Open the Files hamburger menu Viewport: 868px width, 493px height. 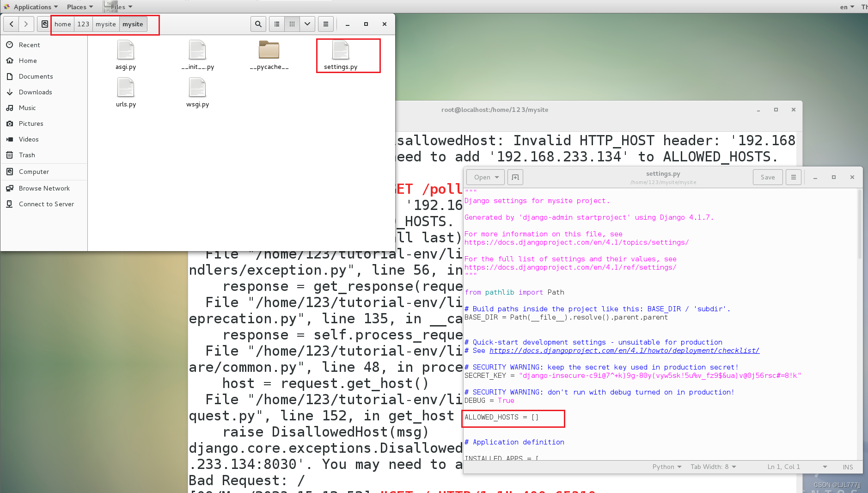pos(326,24)
